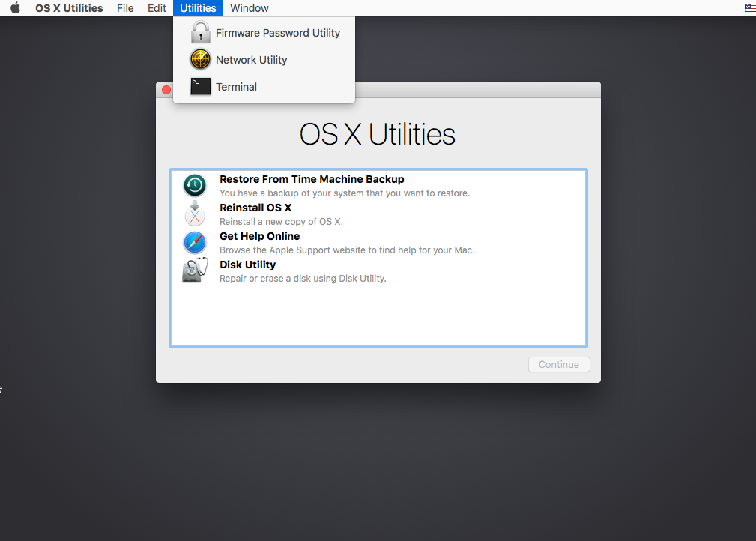Screen dimensions: 756x541
Task: Click the red close window button
Action: [x=166, y=90]
